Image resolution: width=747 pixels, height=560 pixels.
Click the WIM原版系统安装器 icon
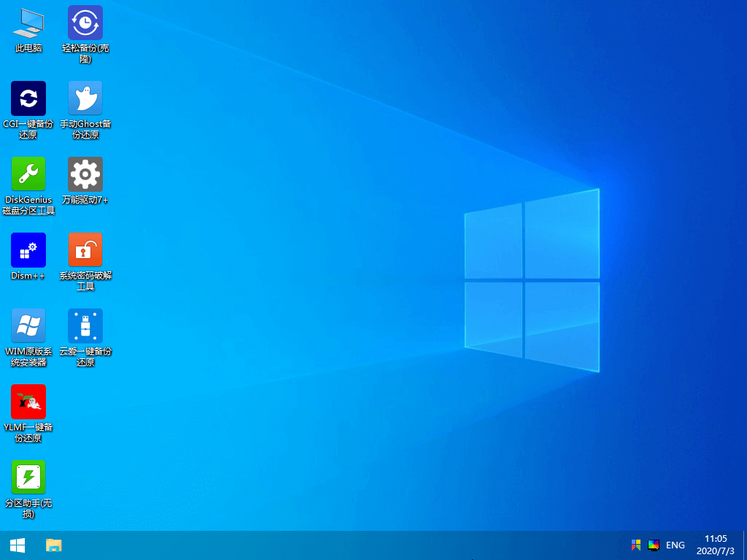(28, 327)
